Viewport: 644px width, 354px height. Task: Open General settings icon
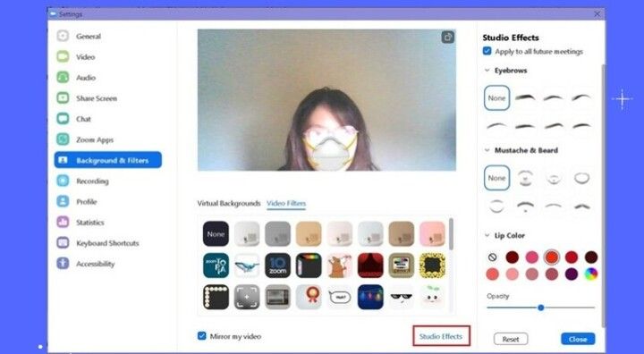pyautogui.click(x=63, y=36)
